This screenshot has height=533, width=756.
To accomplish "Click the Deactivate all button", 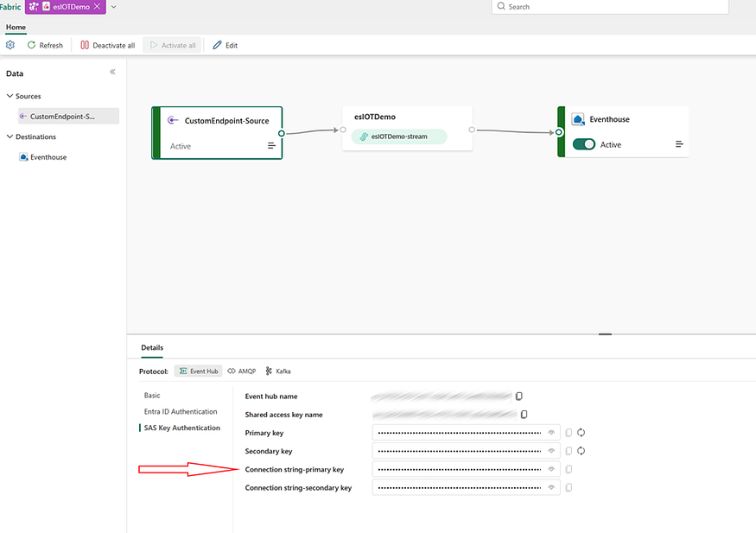I will tap(108, 45).
